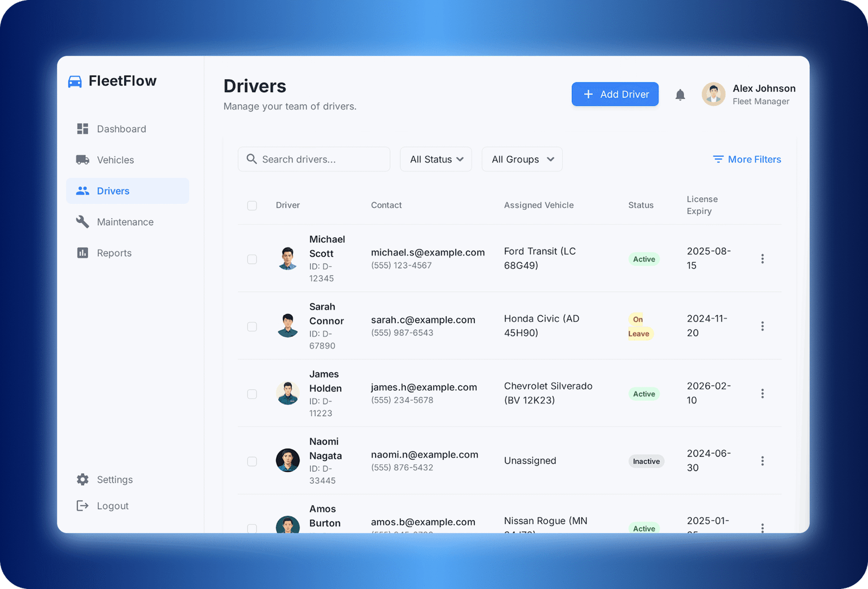Image resolution: width=868 pixels, height=589 pixels.
Task: Click the notifications bell icon
Action: tap(680, 95)
